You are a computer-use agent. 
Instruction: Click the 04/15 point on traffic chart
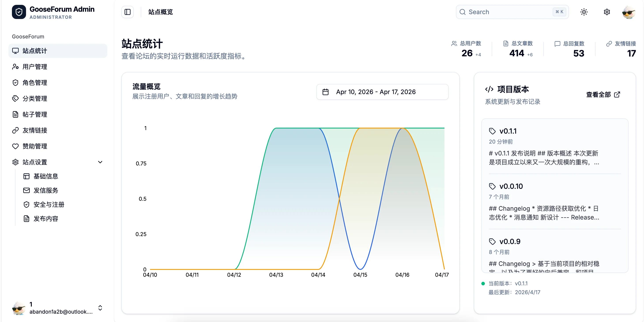pyautogui.click(x=360, y=269)
